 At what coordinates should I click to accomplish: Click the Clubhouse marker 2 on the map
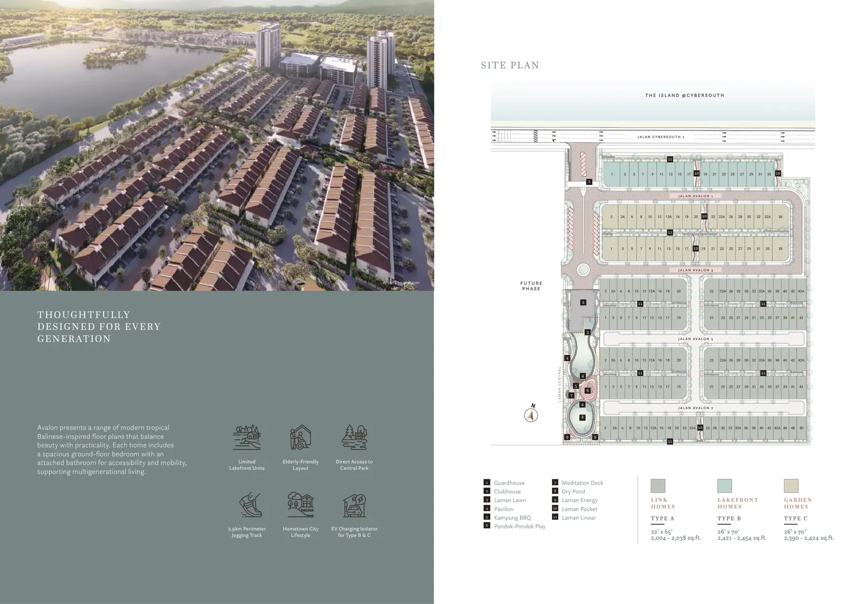click(x=583, y=302)
